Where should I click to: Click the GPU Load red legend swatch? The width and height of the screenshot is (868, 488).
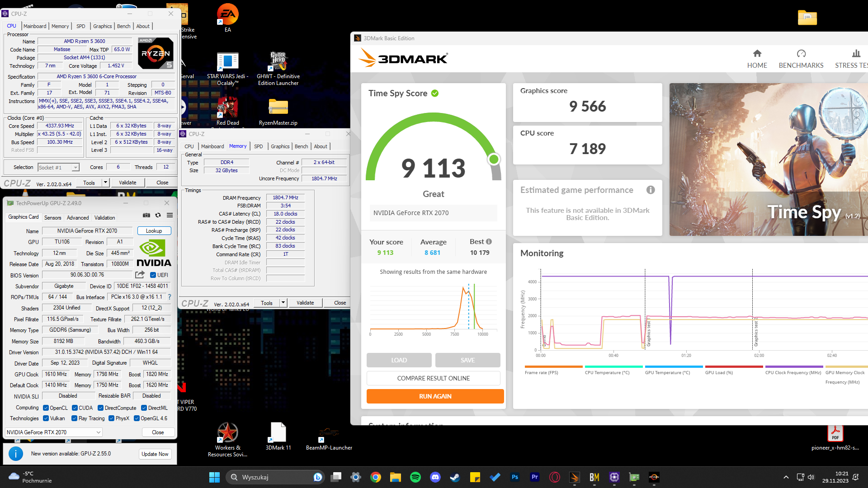tap(734, 366)
